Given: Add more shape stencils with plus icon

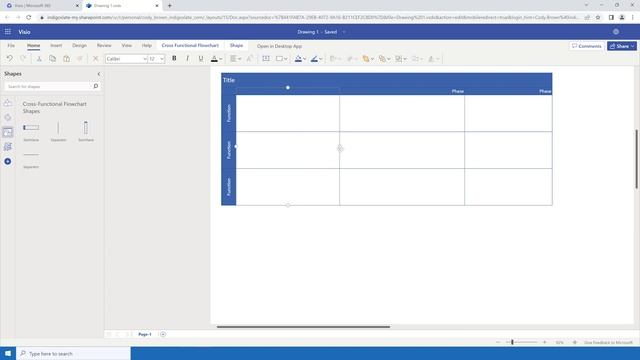Looking at the screenshot, I should click(x=8, y=162).
